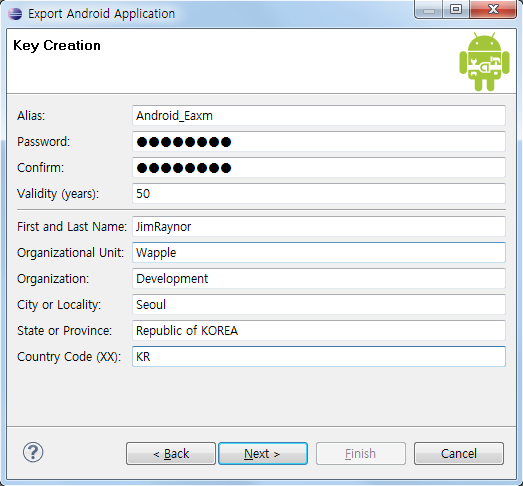The image size is (523, 486).
Task: Focus the Organizational Unit field
Action: click(x=319, y=253)
